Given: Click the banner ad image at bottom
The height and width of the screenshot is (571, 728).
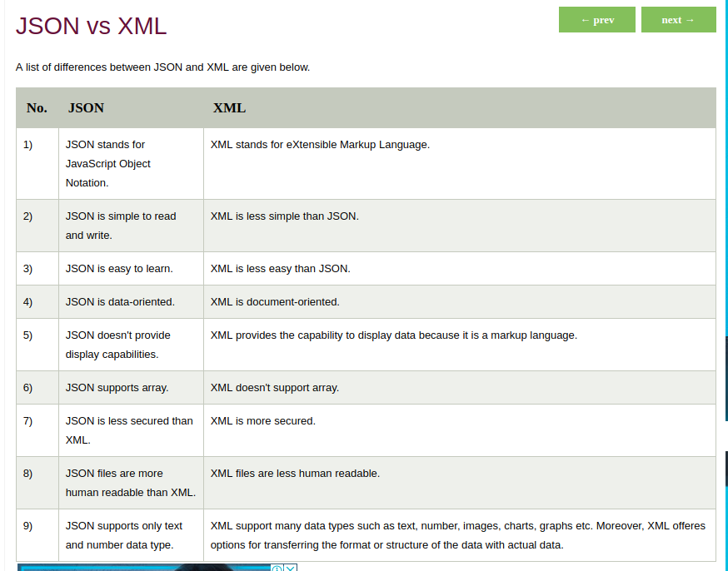Looking at the screenshot, I should click(x=142, y=568).
